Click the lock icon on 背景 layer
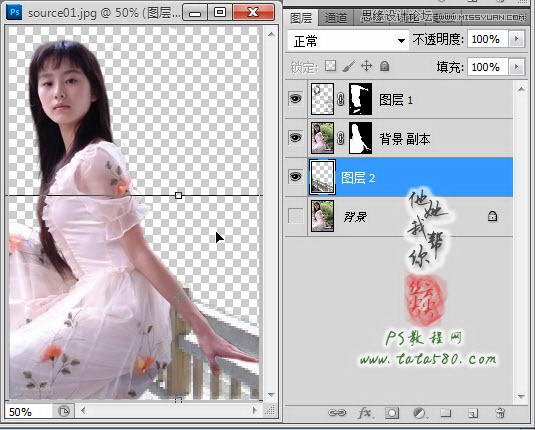535x430 pixels. (x=492, y=216)
